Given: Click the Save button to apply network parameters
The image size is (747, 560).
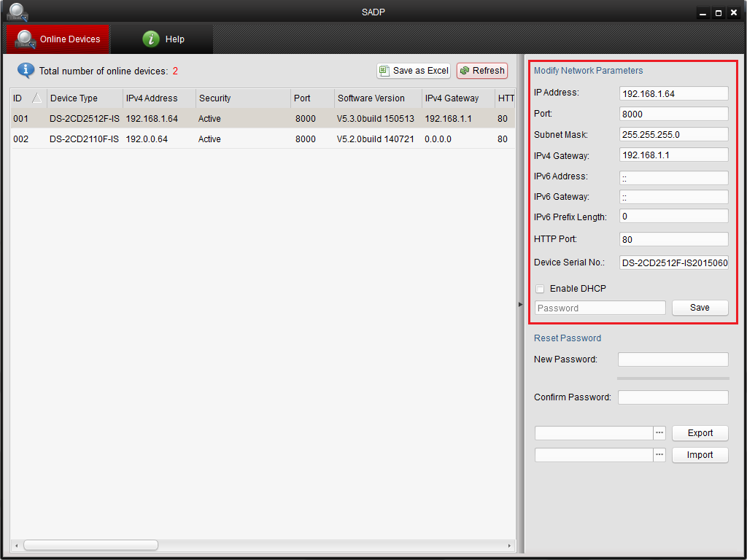Looking at the screenshot, I should pos(700,307).
